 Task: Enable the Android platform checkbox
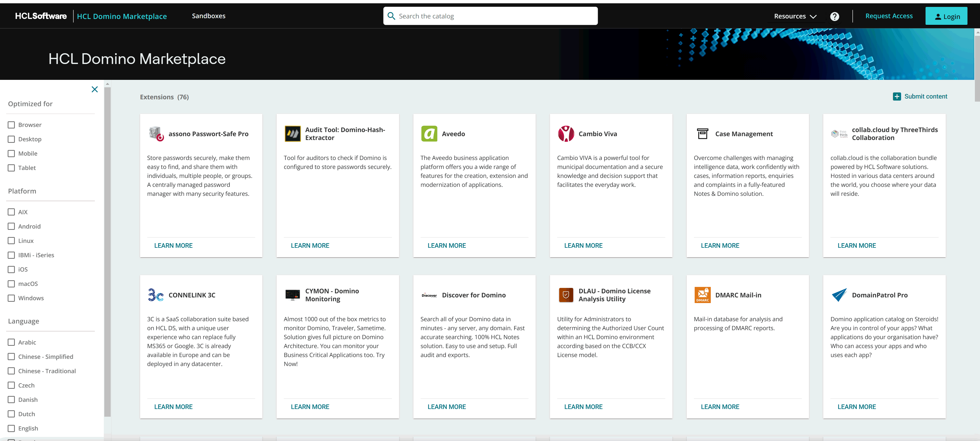pos(12,227)
